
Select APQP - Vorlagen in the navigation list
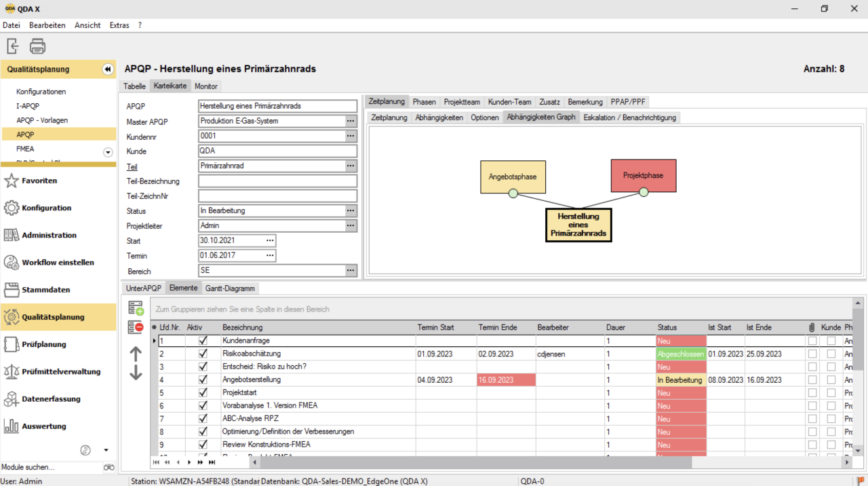[42, 120]
